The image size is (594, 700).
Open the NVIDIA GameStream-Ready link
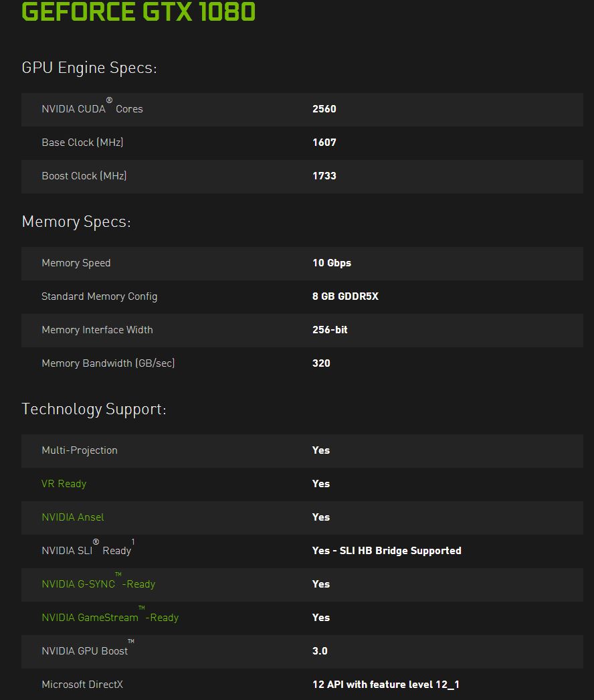(x=110, y=616)
